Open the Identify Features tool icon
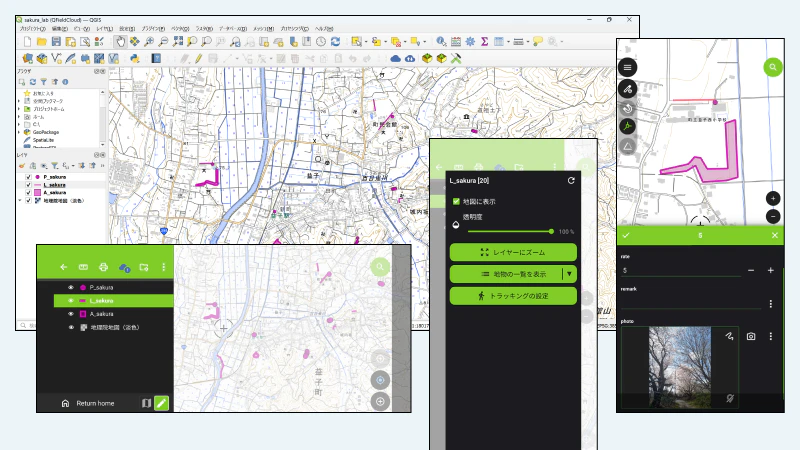Screen dimensions: 800x450 [x=441, y=42]
